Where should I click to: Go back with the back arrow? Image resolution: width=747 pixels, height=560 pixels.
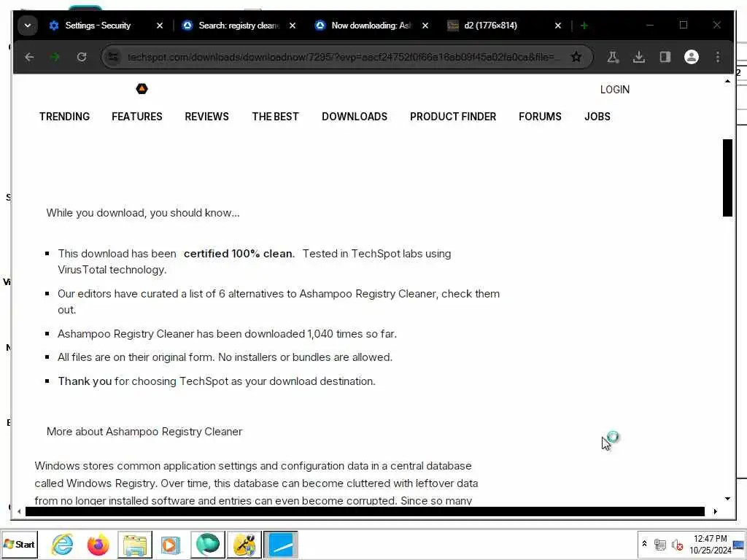(x=29, y=57)
